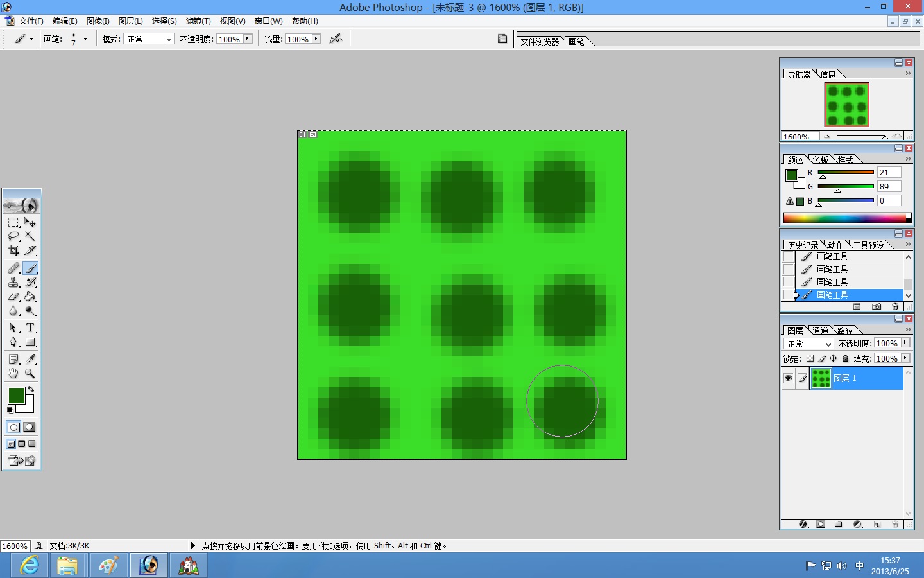Expand flow 流量 slider arrow
Screen dimensions: 924x578
click(316, 39)
